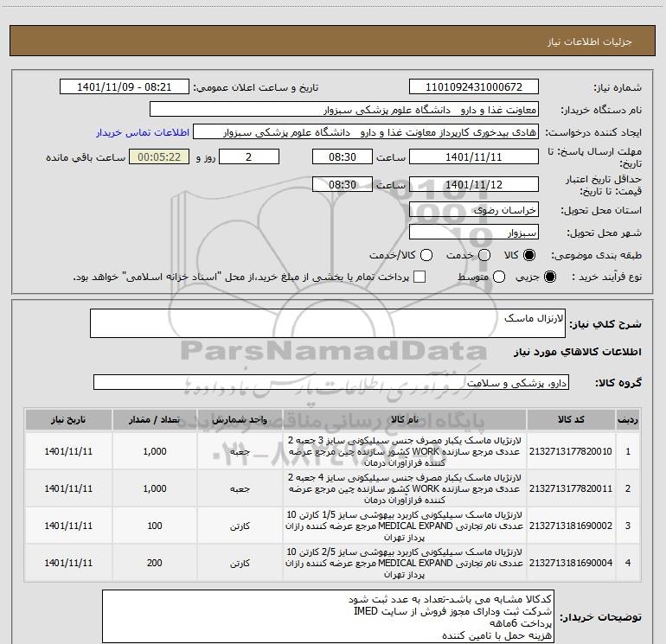666x644 pixels.
Task: Click the row 1 product name, سایز 3
Action: [405, 451]
